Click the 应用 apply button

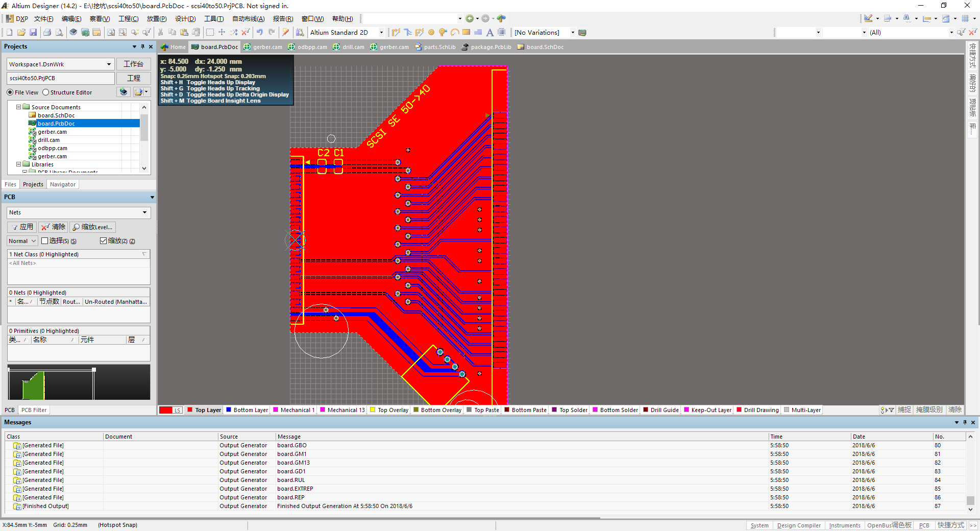[x=22, y=227]
